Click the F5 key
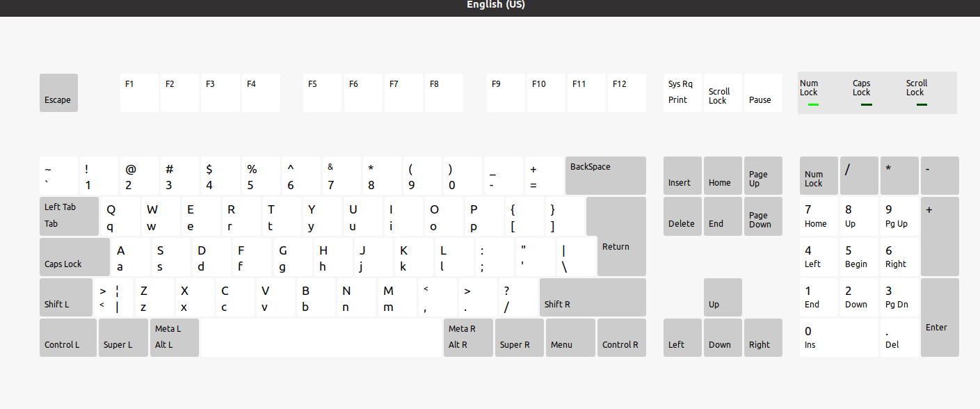The width and height of the screenshot is (980, 409). [x=322, y=93]
